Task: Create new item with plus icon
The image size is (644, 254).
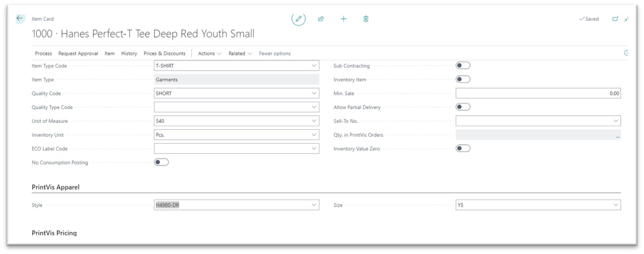Action: (344, 19)
